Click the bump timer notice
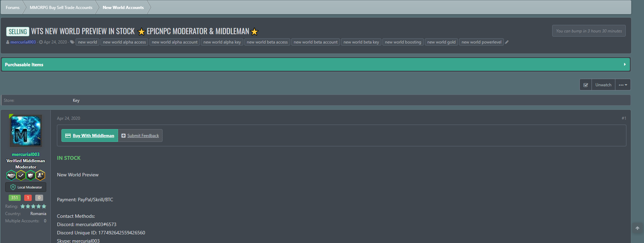 589,31
